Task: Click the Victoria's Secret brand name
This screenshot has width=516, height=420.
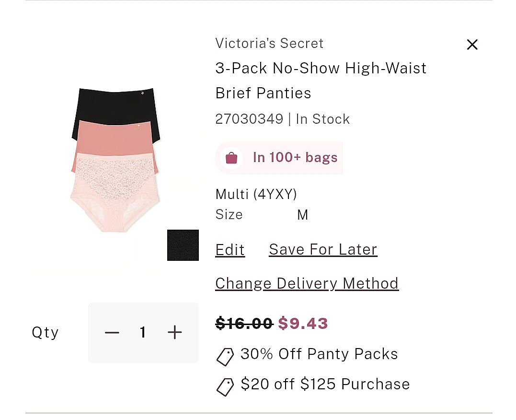Action: click(x=269, y=43)
